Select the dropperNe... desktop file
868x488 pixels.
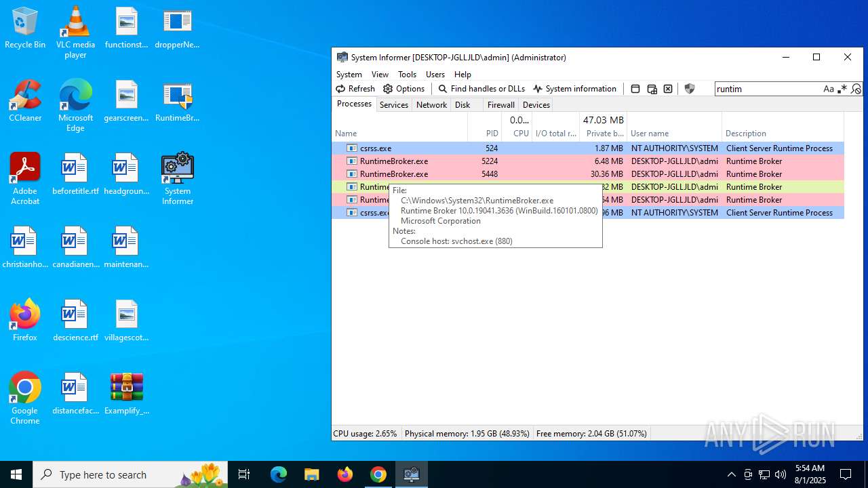pyautogui.click(x=178, y=28)
